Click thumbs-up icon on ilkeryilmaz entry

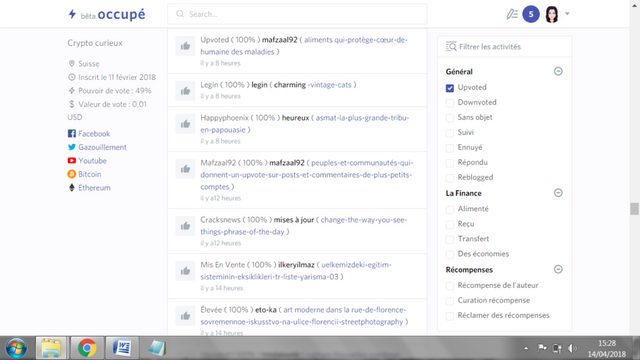click(185, 271)
